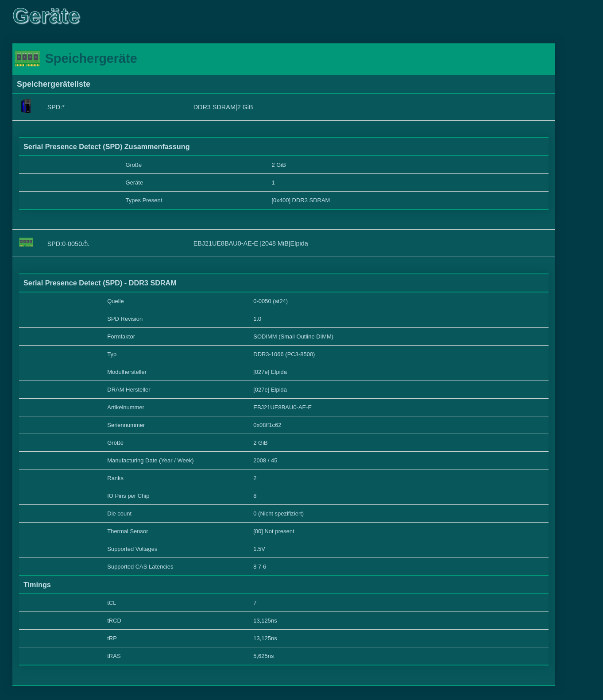Click the warning triangle after SPD:0-0050
603x700 pixels.
(86, 243)
